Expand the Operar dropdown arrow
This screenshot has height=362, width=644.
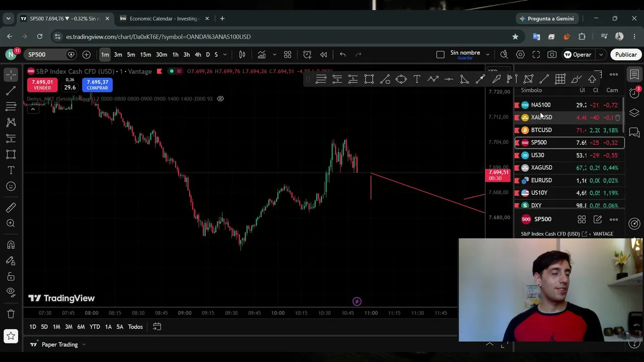pos(601,54)
